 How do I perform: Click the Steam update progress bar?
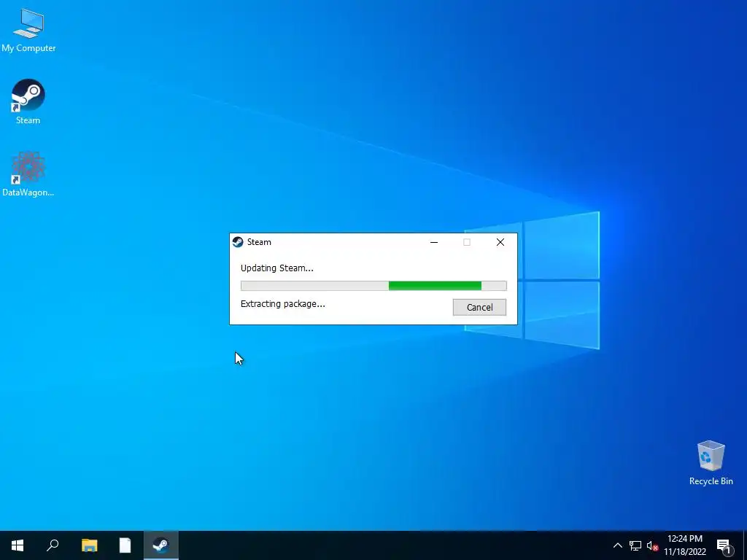pyautogui.click(x=373, y=286)
